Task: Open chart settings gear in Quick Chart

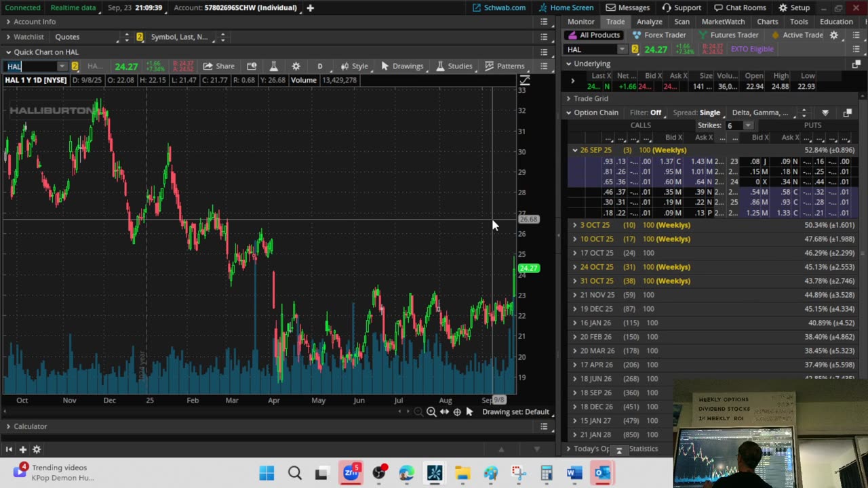Action: [x=296, y=66]
